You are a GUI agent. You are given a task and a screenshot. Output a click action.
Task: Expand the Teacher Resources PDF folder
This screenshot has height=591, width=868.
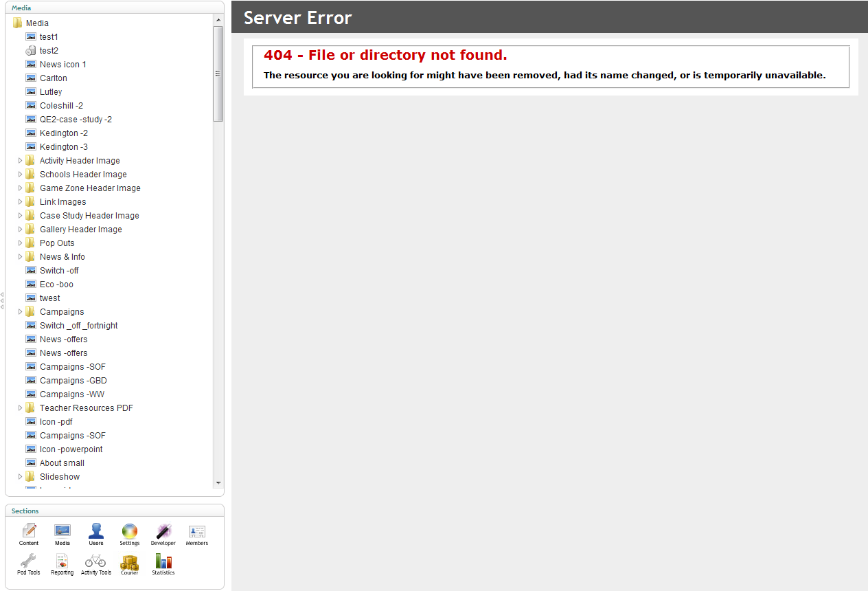[20, 408]
